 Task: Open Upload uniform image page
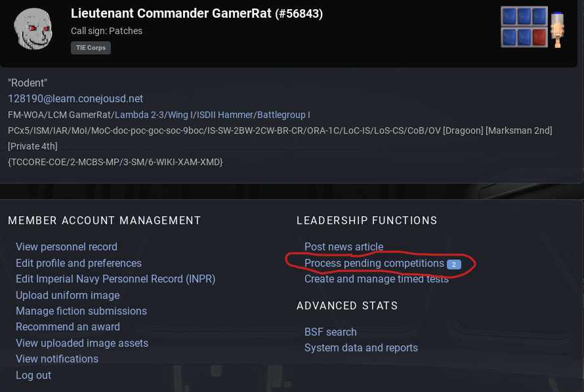68,295
